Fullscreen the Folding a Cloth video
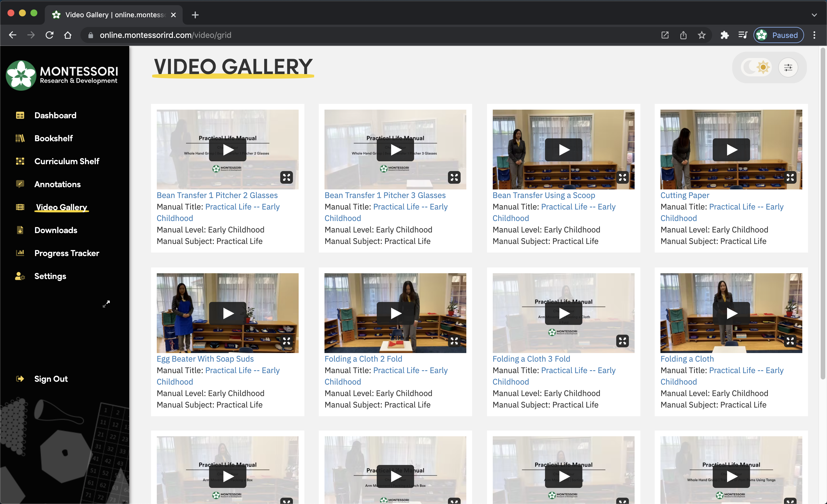 click(x=790, y=341)
